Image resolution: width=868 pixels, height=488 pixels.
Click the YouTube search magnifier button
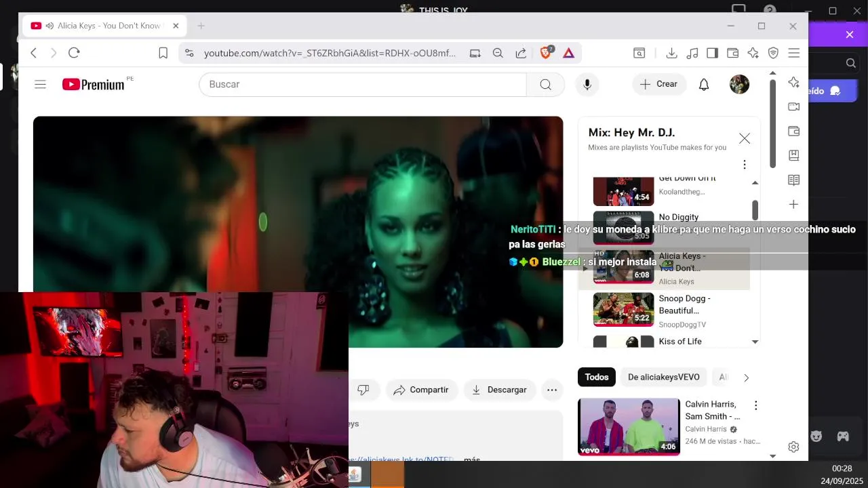coord(546,84)
